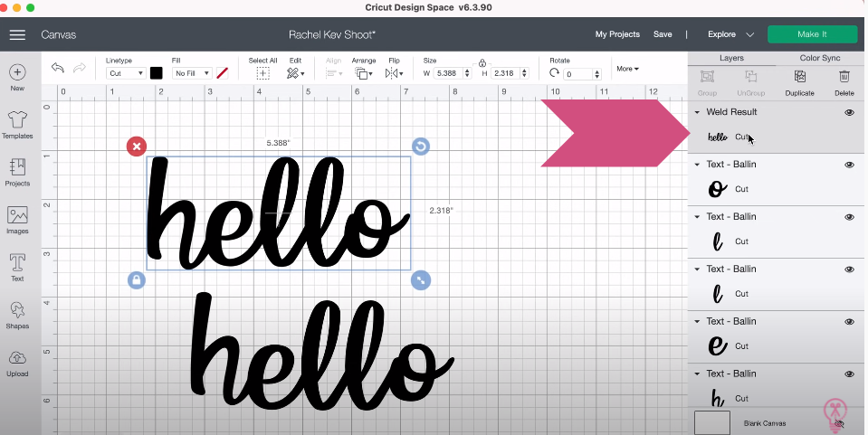This screenshot has width=868, height=435.
Task: Click the Canvas label in header
Action: 58,35
